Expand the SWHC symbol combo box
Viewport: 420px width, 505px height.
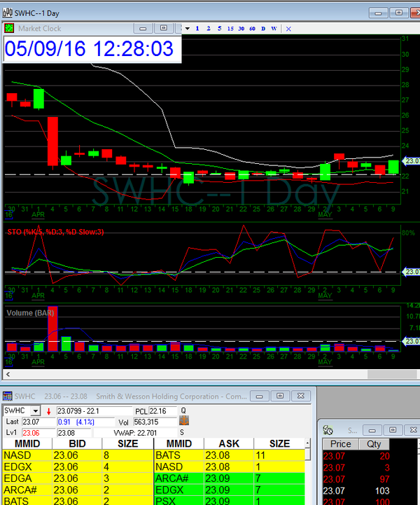click(x=36, y=410)
